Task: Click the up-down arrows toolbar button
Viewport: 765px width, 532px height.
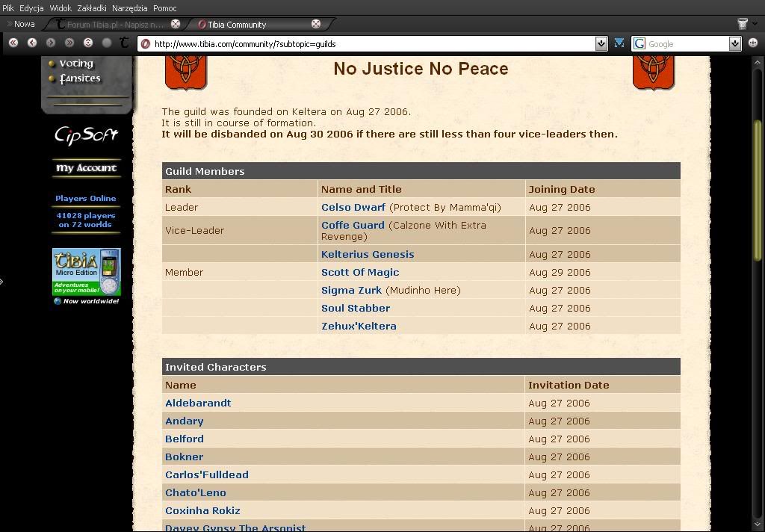Action: 88,43
